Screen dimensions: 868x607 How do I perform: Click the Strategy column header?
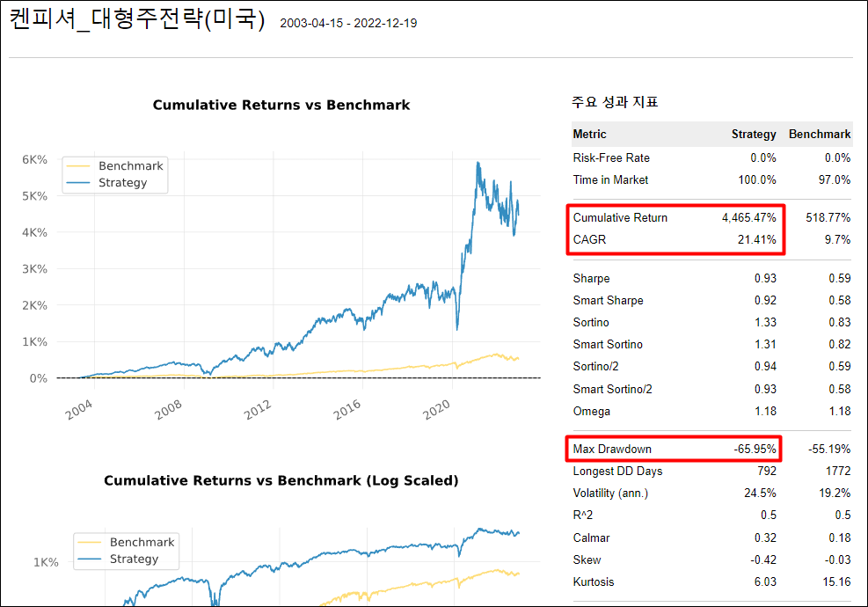point(754,134)
